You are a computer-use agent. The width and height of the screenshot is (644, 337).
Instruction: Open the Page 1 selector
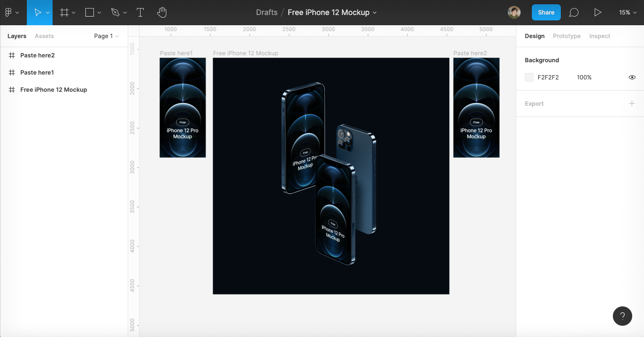tap(105, 36)
